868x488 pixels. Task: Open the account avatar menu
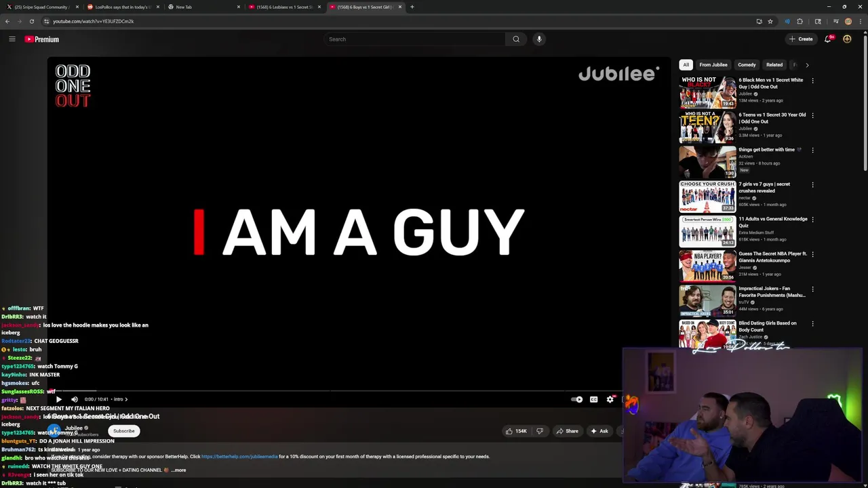pyautogui.click(x=847, y=39)
